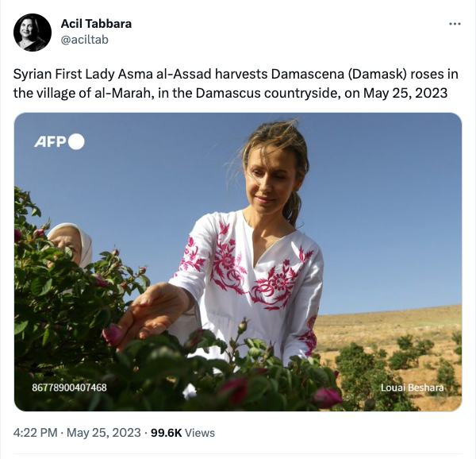Screen dimensions: 476x459
Task: Click the woman in white headscarf
Action: coord(71,244)
